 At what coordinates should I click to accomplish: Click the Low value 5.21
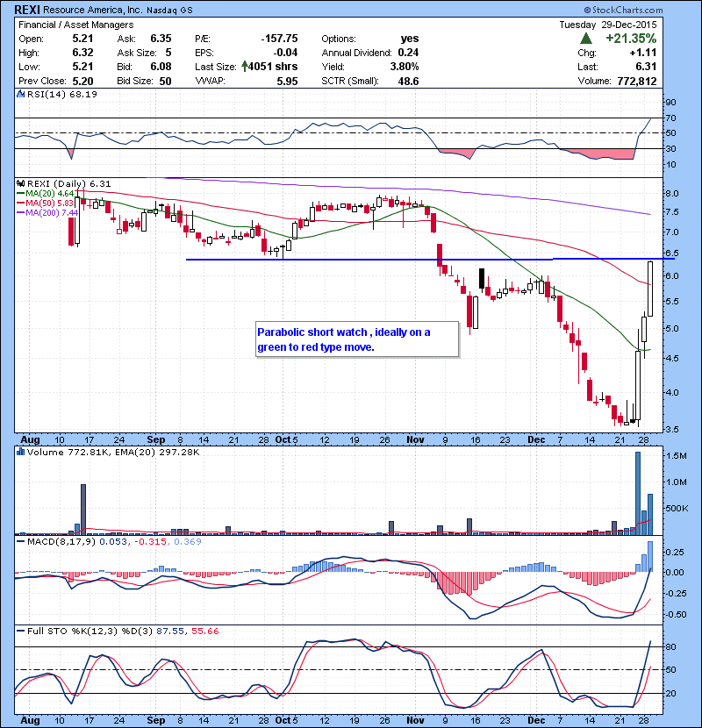point(82,67)
